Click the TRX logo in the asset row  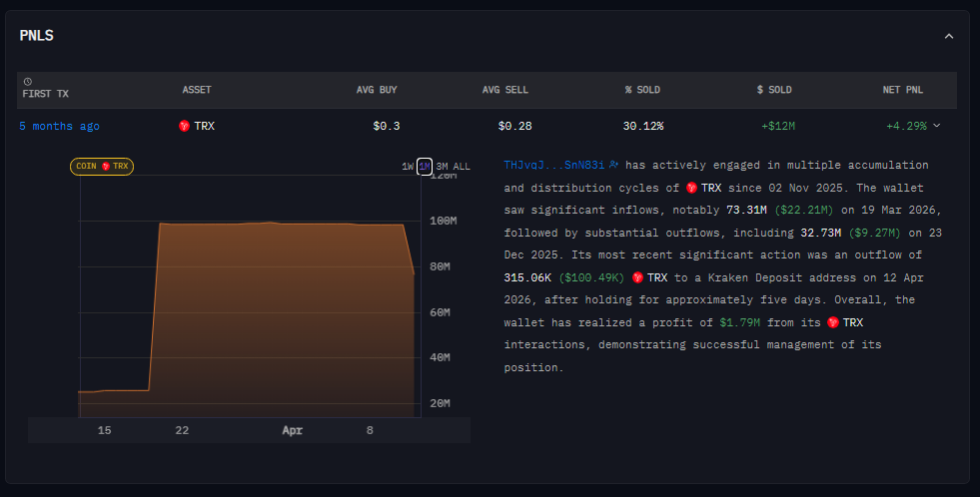point(184,126)
